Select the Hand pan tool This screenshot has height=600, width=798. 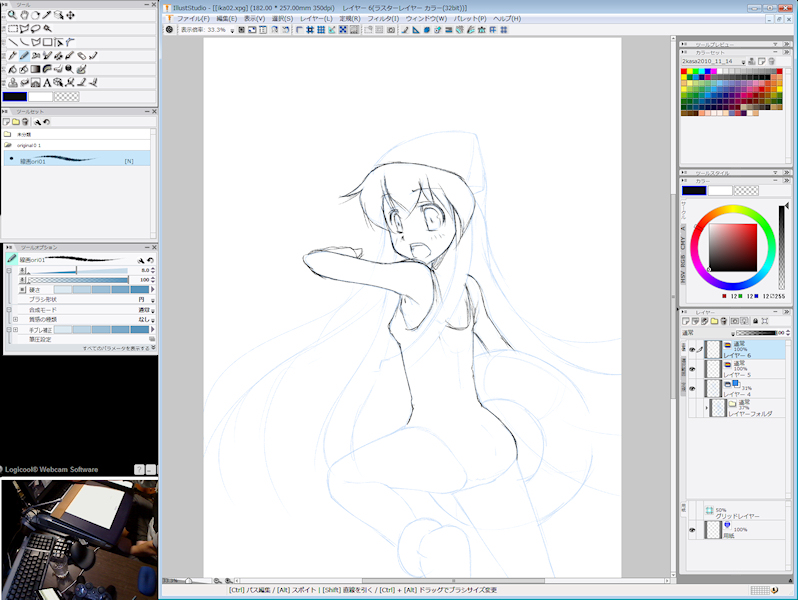(x=22, y=15)
